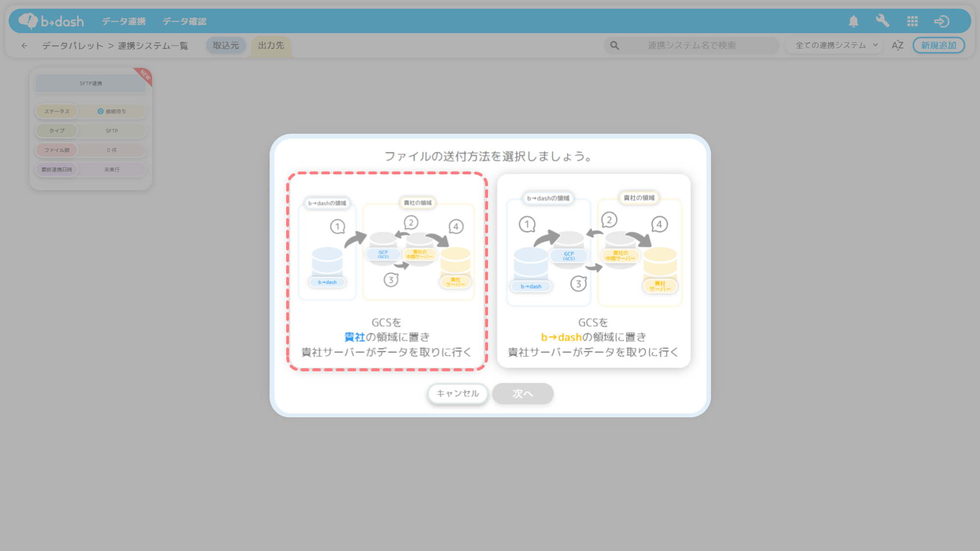Open the wrench settings icon

(x=882, y=21)
